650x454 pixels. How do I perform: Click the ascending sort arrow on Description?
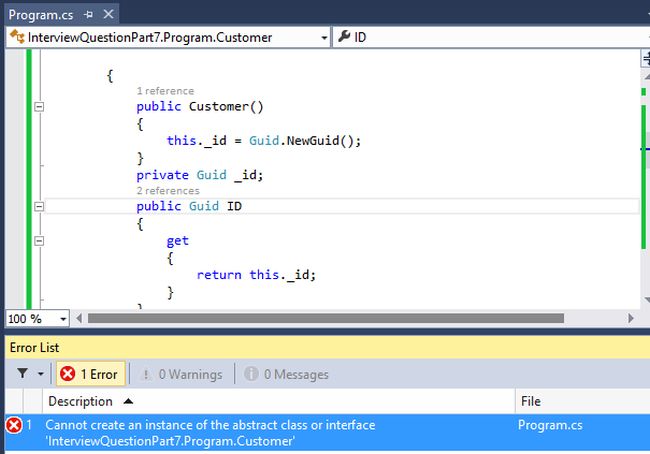click(x=128, y=401)
